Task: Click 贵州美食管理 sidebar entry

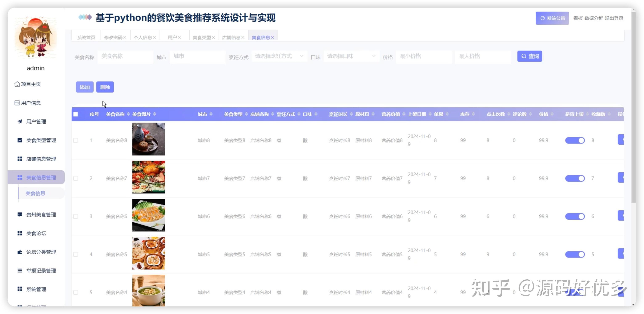Action: 41,214
